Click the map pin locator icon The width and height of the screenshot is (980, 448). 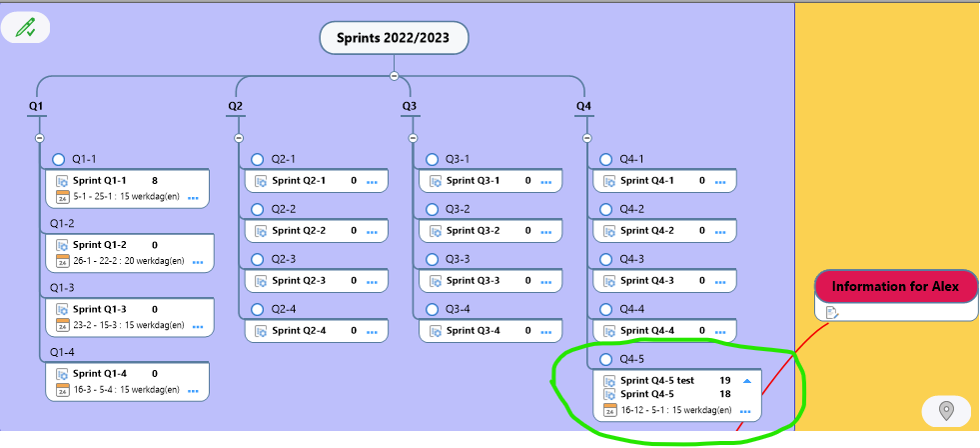click(x=946, y=411)
